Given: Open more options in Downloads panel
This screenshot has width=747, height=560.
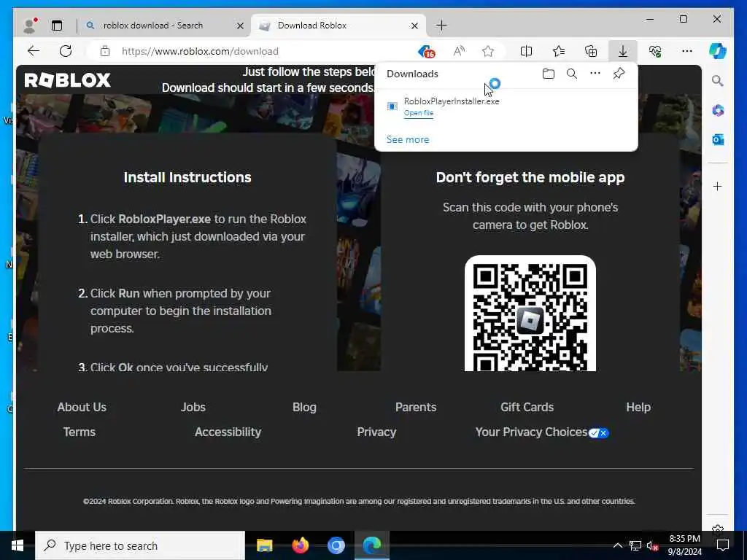Looking at the screenshot, I should pos(595,74).
